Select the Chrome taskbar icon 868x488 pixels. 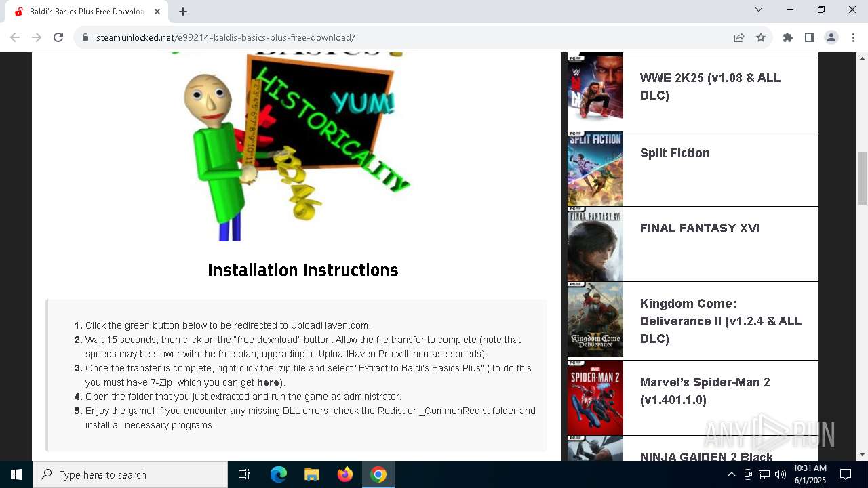pyautogui.click(x=378, y=474)
